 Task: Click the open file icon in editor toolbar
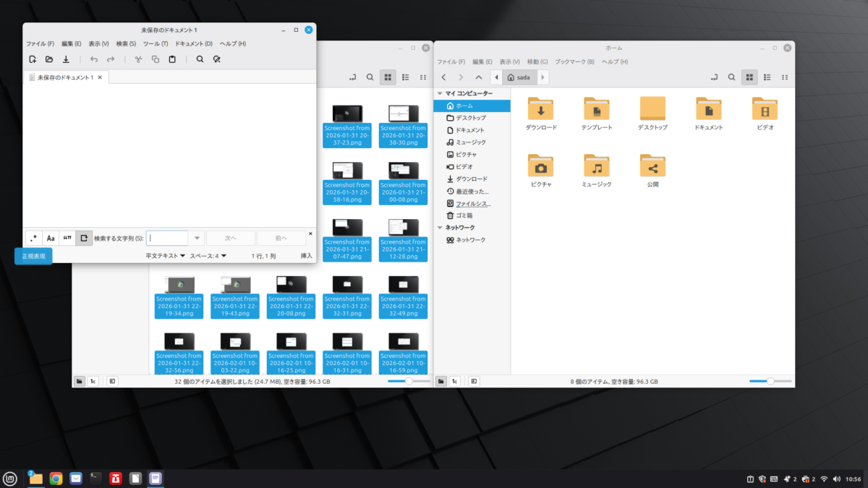point(49,59)
